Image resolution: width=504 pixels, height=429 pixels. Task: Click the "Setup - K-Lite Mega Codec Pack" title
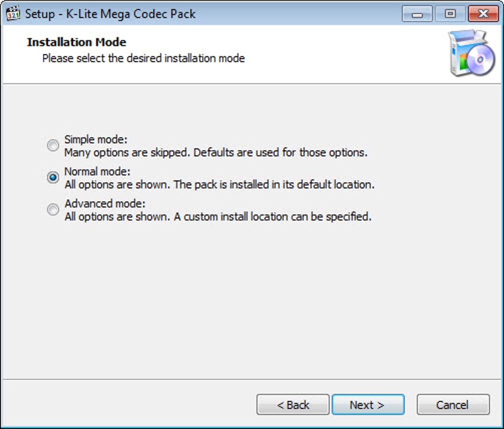(x=110, y=14)
